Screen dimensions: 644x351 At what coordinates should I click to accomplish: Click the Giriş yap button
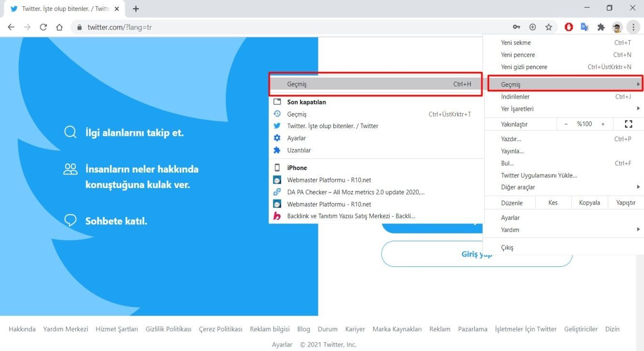tap(477, 254)
